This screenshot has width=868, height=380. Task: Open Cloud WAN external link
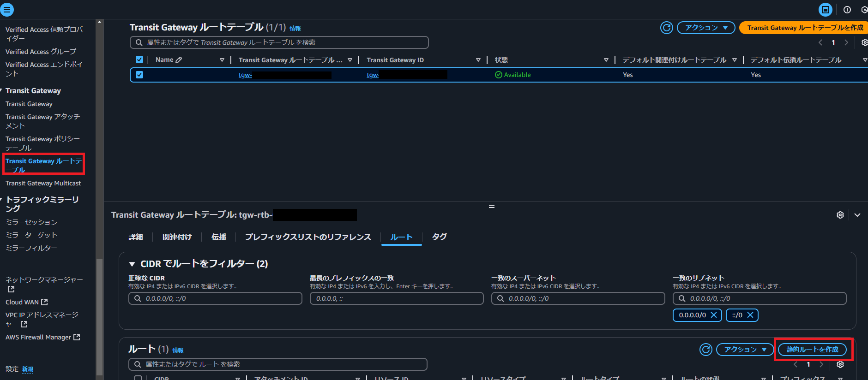click(27, 302)
